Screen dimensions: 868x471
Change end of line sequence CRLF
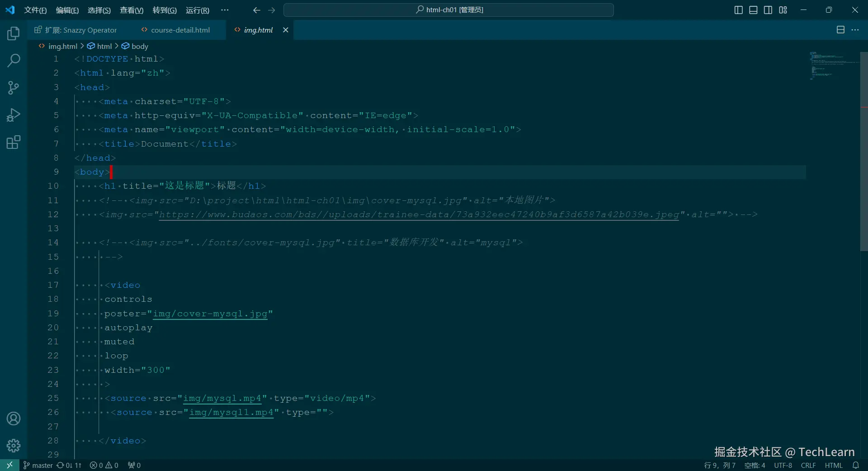coord(808,465)
